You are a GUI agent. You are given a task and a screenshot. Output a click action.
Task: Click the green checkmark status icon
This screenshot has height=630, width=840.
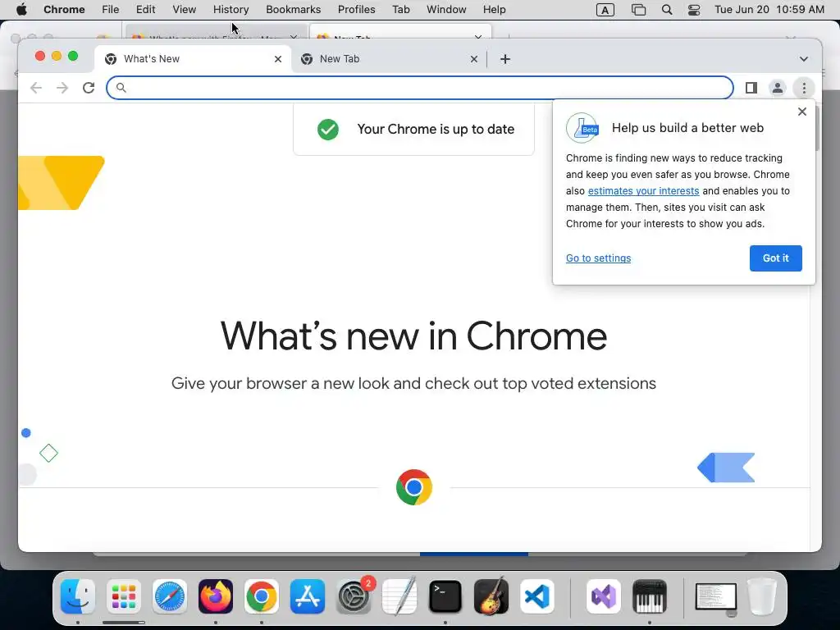coord(328,129)
